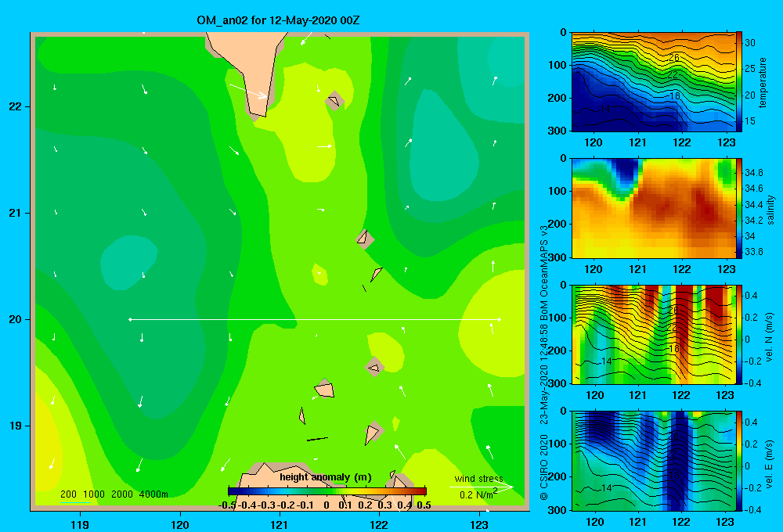Click the title "OM_an02 for 12-May-2020 00Z"
783x532 pixels.
[x=278, y=20]
